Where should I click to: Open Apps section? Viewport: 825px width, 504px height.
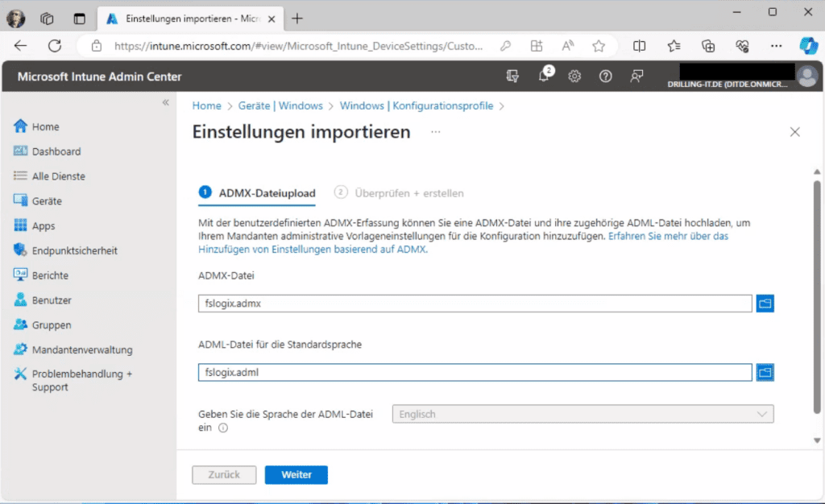coord(34,225)
